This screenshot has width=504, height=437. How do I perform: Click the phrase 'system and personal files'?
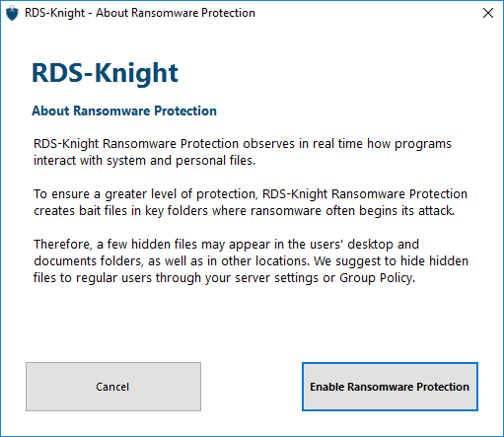coord(180,161)
